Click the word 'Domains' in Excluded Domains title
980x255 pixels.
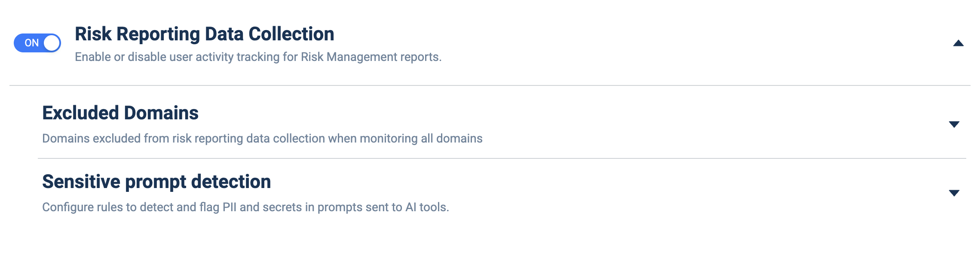(x=161, y=113)
